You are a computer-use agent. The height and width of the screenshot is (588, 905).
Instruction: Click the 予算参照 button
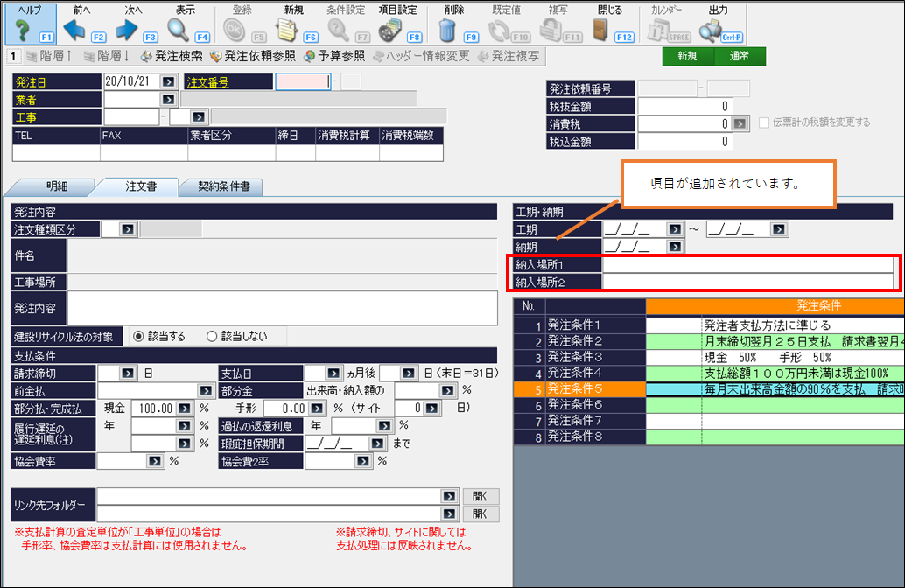(x=334, y=56)
